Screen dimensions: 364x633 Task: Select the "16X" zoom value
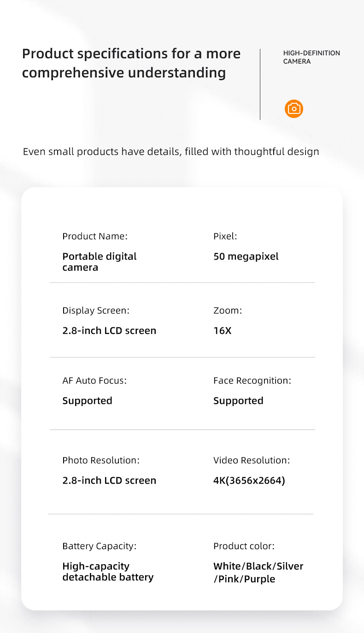(x=223, y=331)
